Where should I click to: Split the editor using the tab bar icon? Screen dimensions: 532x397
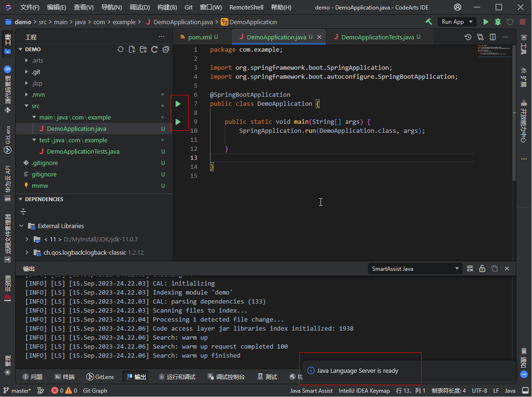coord(492,37)
